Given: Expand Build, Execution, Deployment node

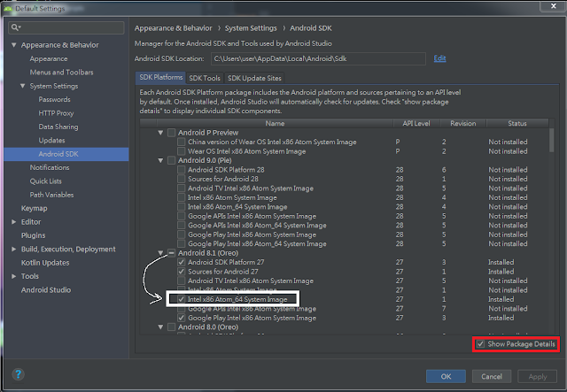Looking at the screenshot, I should pos(14,249).
